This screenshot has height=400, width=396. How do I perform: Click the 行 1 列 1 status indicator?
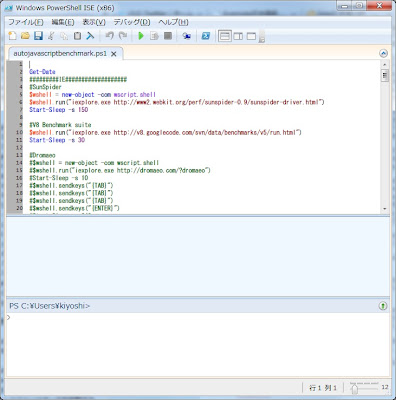(x=323, y=388)
